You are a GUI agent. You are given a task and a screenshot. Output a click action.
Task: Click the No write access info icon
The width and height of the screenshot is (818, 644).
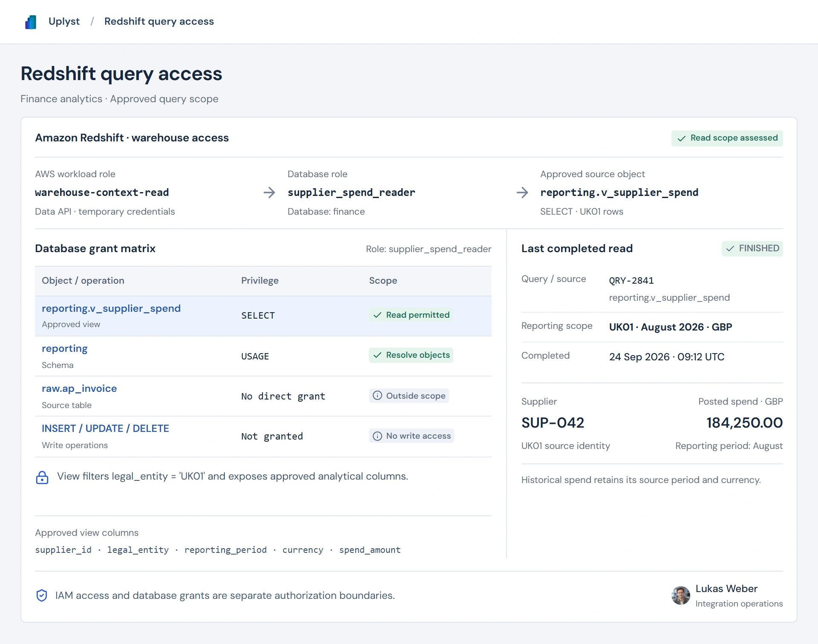(x=377, y=436)
